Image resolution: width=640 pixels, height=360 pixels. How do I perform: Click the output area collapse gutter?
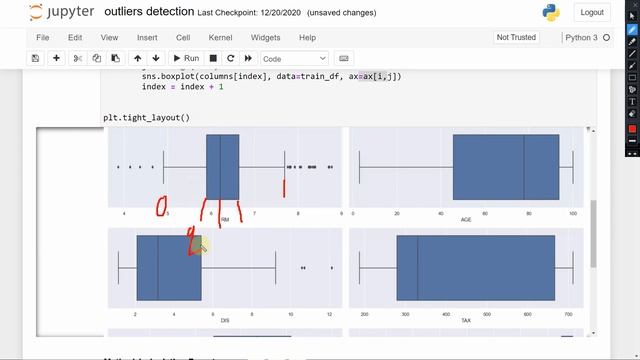point(70,232)
